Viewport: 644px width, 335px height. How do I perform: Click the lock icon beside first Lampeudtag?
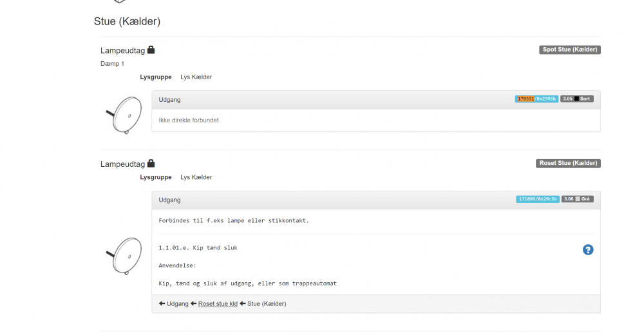pyautogui.click(x=151, y=50)
